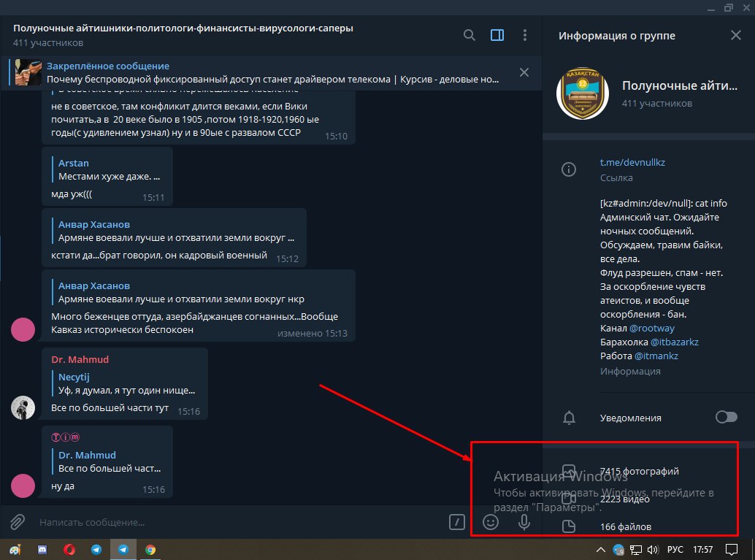
Task: Click the Информация о группе panel title
Action: pos(617,36)
